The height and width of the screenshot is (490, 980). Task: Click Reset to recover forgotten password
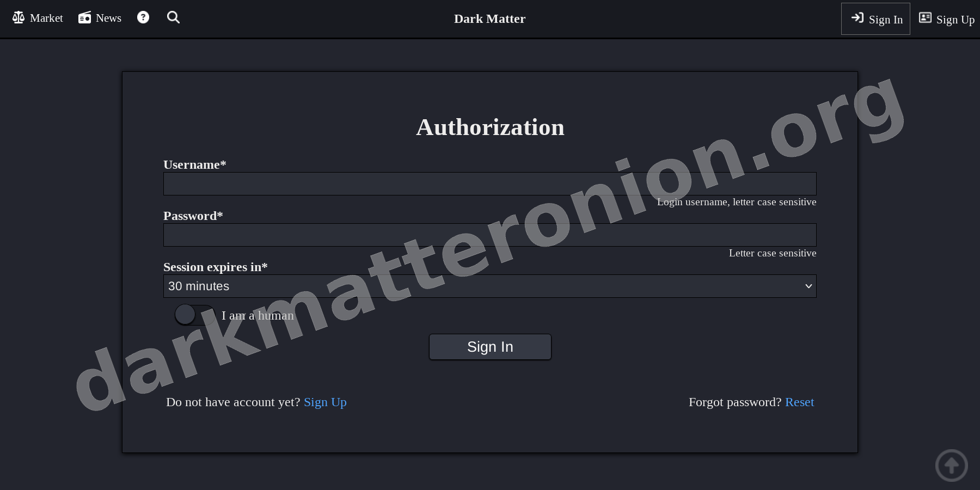[x=800, y=402]
